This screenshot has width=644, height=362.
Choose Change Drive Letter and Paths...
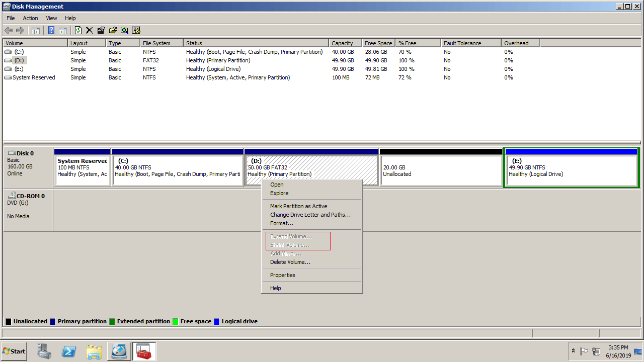click(310, 215)
